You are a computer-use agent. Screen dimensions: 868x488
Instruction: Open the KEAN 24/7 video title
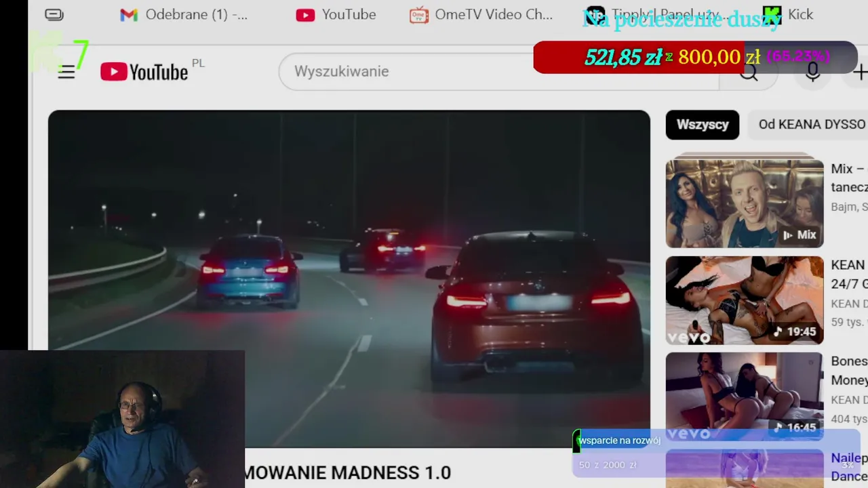[x=849, y=274]
